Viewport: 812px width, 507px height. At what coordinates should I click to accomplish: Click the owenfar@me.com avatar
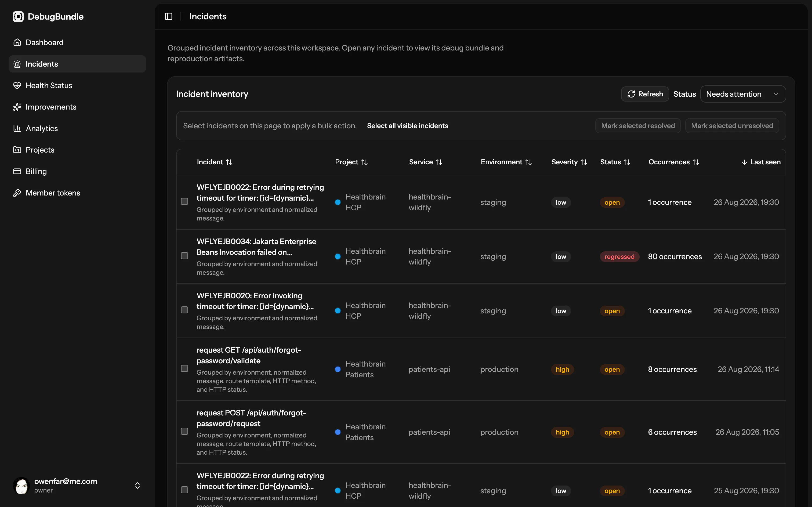click(x=21, y=485)
